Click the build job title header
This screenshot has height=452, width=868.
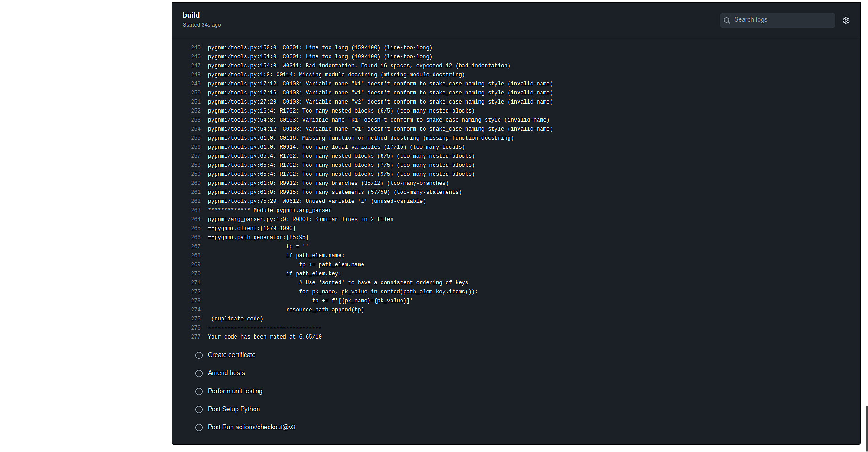191,15
